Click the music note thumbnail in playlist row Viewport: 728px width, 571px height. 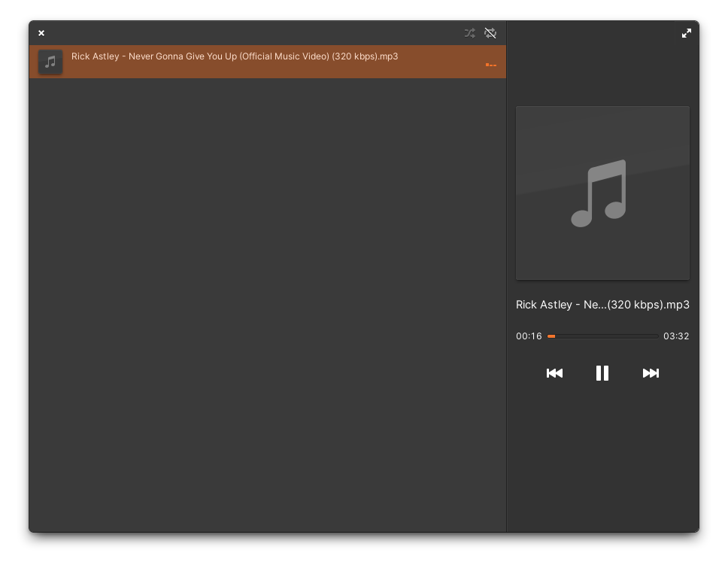[x=50, y=62]
